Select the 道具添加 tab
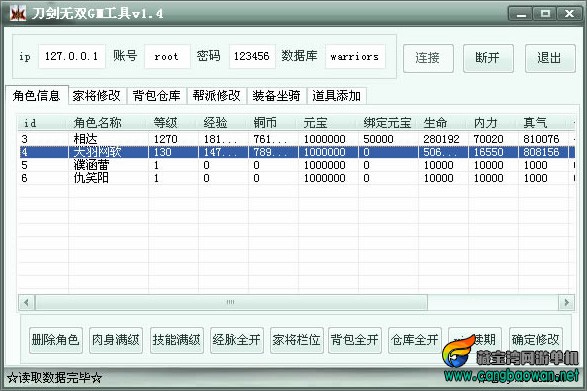Viewport: 587px width, 391px height. click(337, 96)
